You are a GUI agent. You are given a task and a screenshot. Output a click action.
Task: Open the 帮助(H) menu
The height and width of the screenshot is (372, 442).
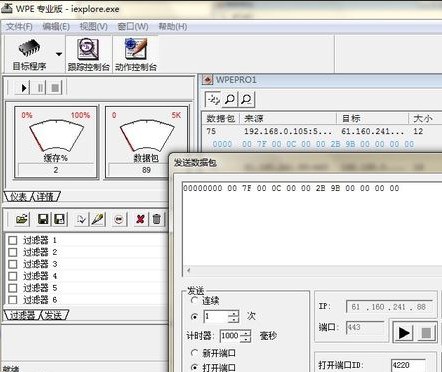[x=172, y=27]
